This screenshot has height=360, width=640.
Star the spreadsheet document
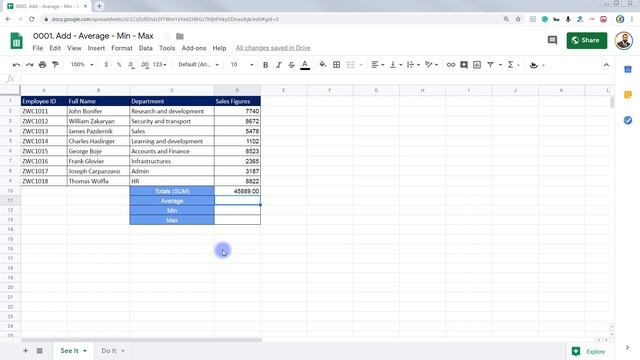167,36
